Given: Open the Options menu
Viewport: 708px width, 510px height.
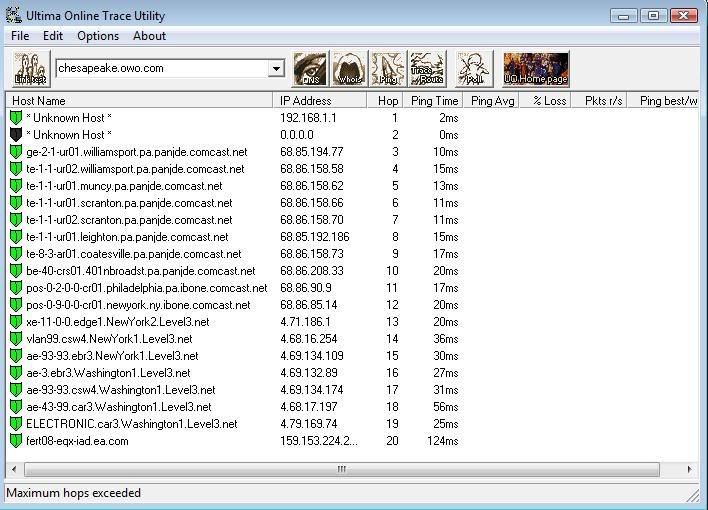Looking at the screenshot, I should [x=98, y=36].
